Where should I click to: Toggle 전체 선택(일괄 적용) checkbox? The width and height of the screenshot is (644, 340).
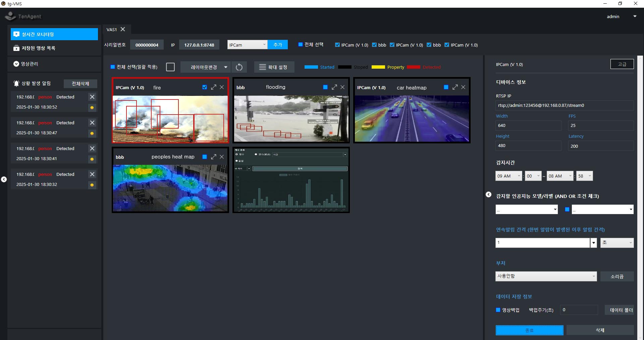tap(113, 67)
